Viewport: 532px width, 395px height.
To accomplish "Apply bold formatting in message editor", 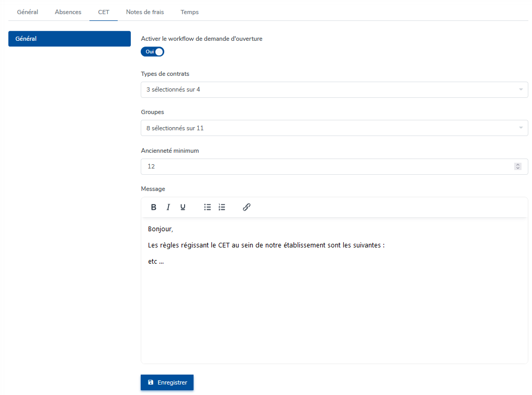I will tap(153, 207).
